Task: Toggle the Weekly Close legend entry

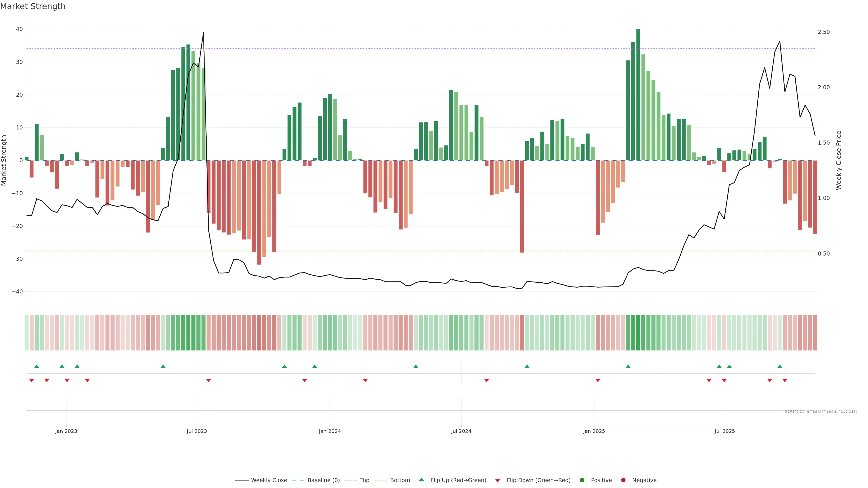Action: pos(269,480)
